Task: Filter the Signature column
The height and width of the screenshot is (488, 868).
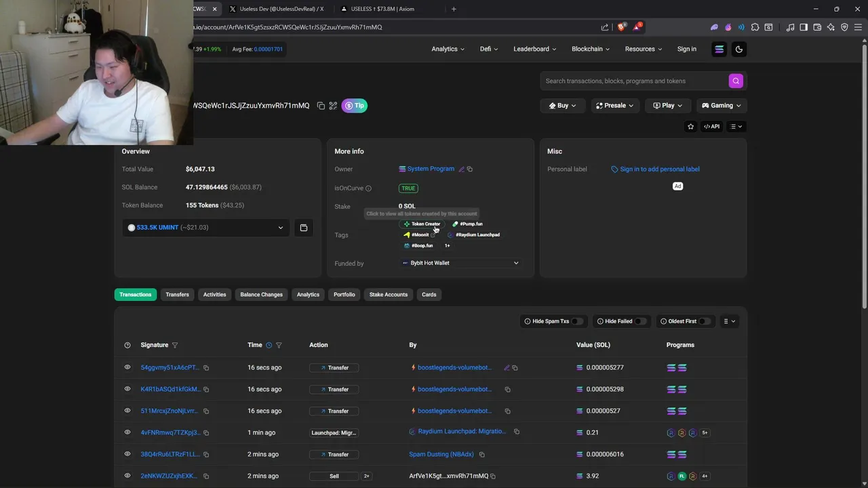Action: pyautogui.click(x=175, y=345)
